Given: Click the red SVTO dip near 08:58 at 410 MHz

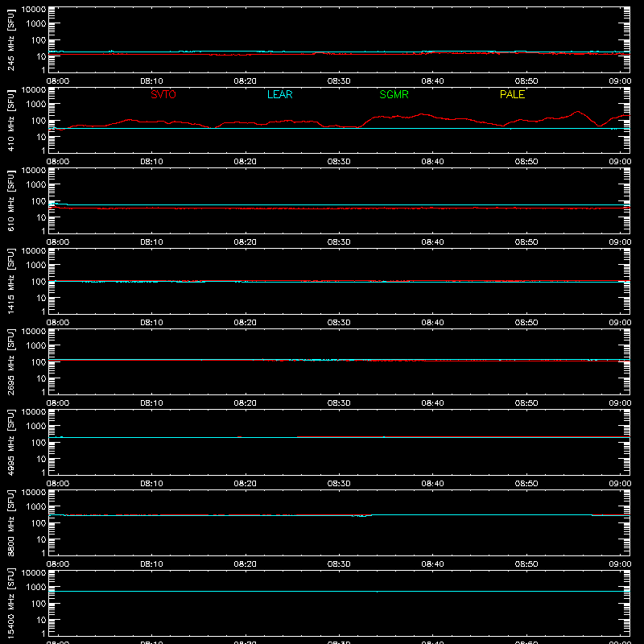Looking at the screenshot, I should tap(600, 126).
